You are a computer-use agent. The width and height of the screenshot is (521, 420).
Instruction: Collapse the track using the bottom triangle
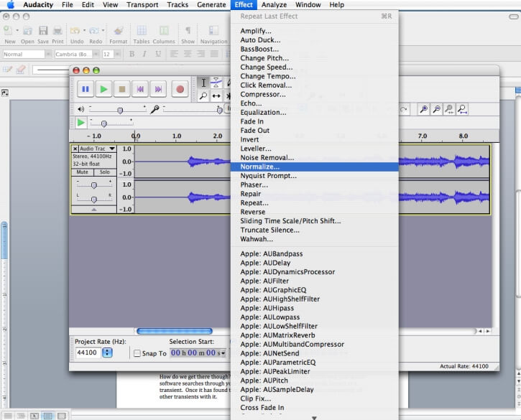tap(94, 210)
